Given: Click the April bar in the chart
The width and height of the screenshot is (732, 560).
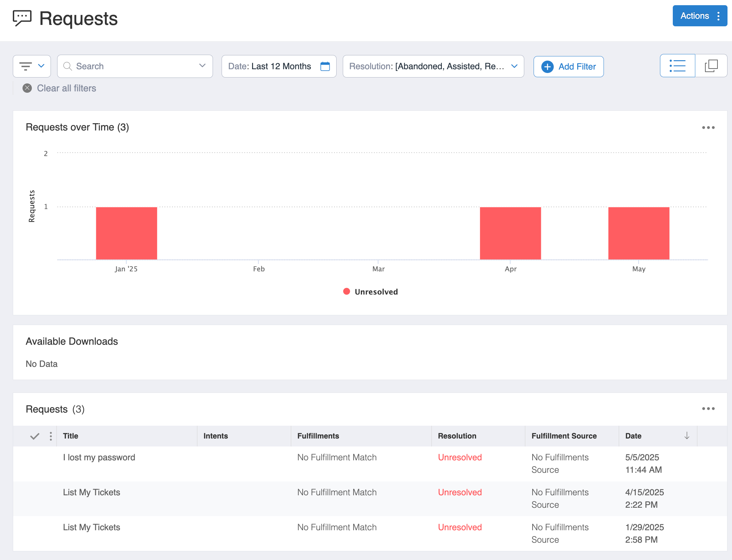Looking at the screenshot, I should pos(510,233).
